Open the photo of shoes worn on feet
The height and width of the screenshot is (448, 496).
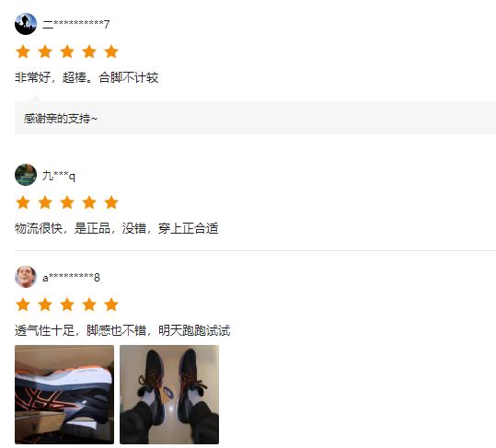pyautogui.click(x=169, y=395)
